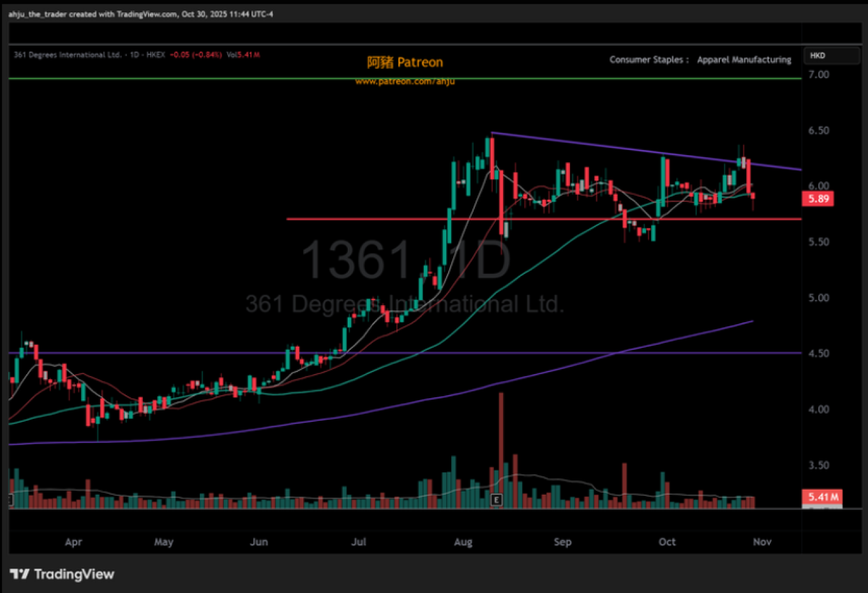
Task: Click the 3.50 price scale label
Action: click(818, 465)
